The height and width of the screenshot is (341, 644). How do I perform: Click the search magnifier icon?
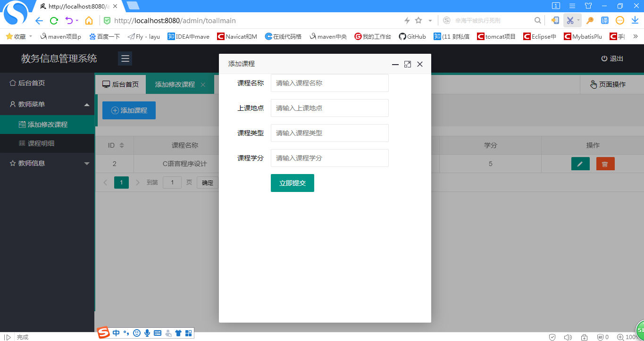[538, 20]
